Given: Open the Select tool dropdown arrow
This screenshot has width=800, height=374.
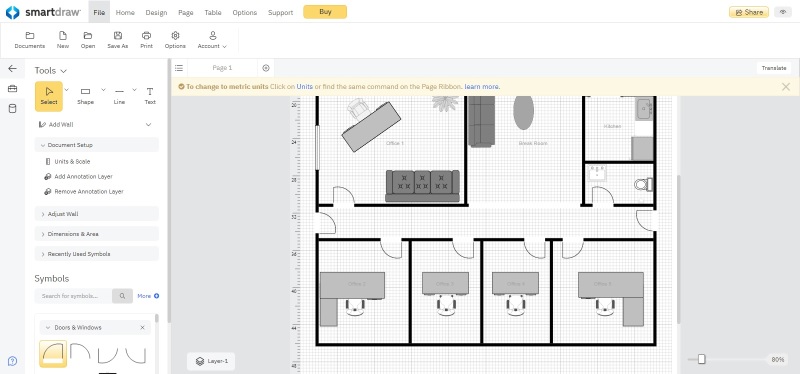Looking at the screenshot, I should coord(66,90).
